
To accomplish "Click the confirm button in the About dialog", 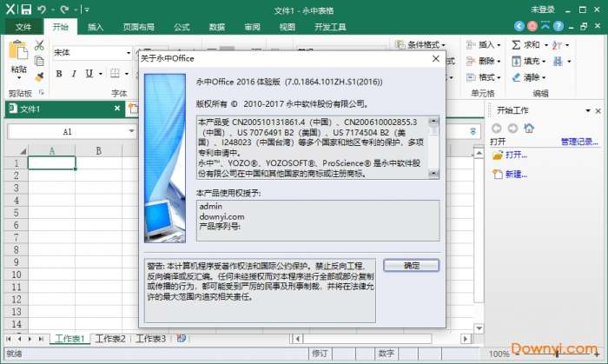I will (412, 266).
